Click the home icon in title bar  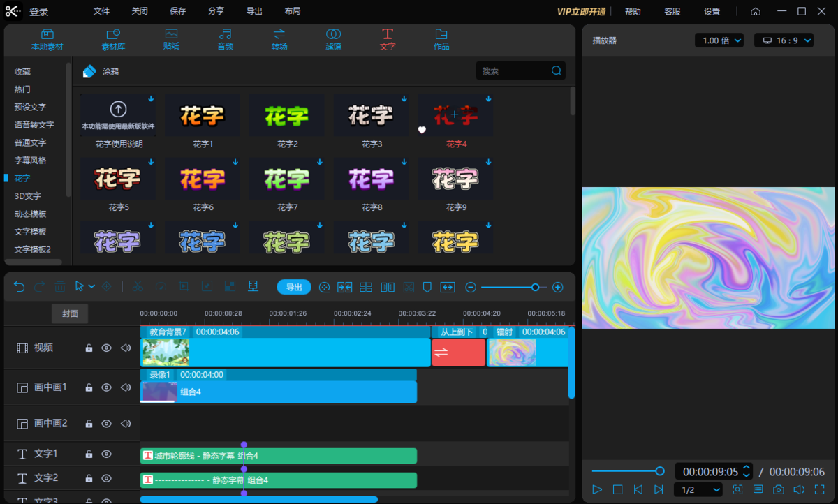[756, 11]
